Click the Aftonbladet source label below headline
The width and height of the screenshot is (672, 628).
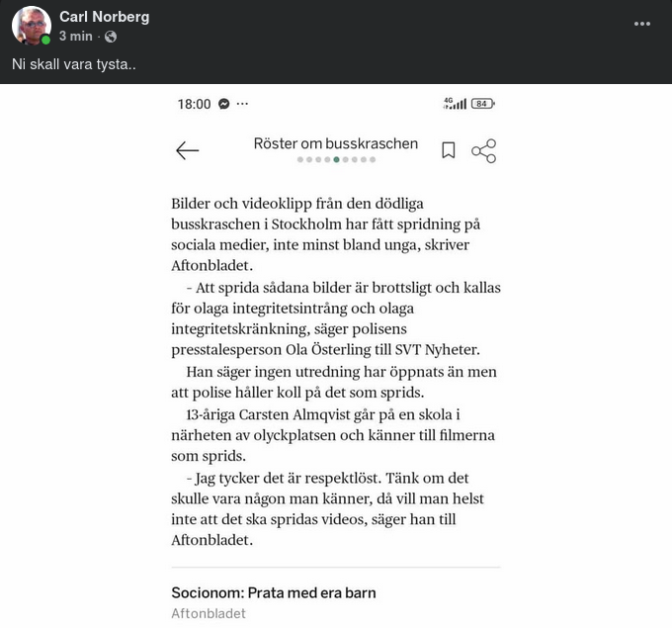coord(209,613)
